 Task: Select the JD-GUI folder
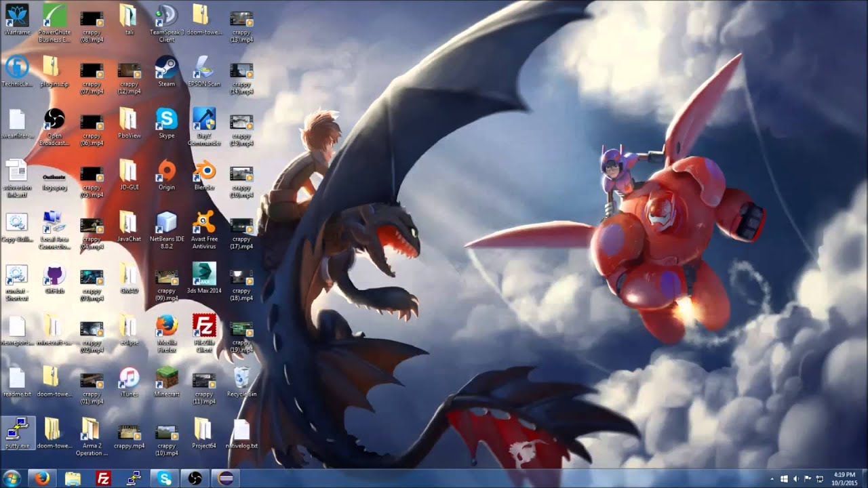point(129,175)
